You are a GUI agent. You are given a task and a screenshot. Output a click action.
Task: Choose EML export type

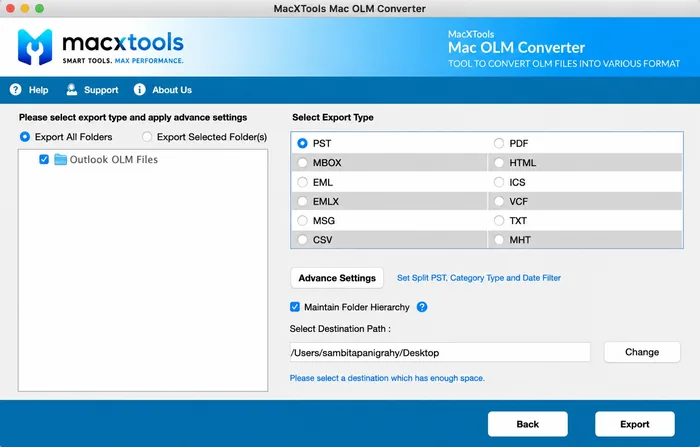point(302,182)
